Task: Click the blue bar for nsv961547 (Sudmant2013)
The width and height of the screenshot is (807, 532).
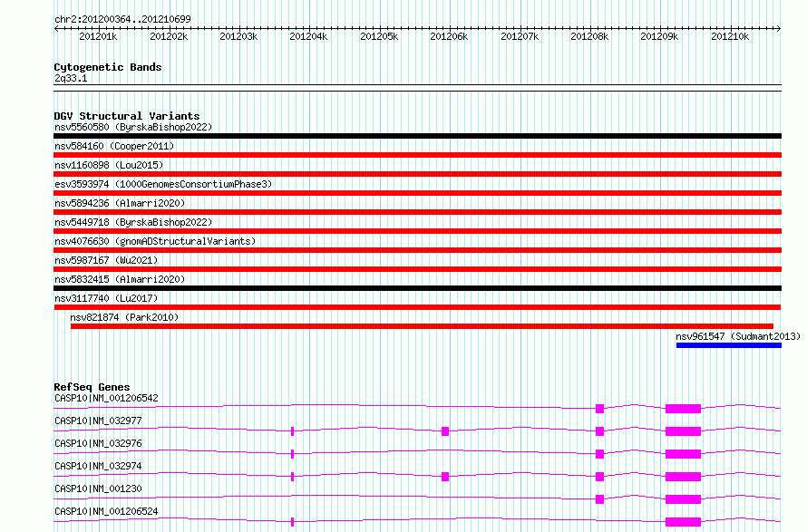Action: coord(729,345)
